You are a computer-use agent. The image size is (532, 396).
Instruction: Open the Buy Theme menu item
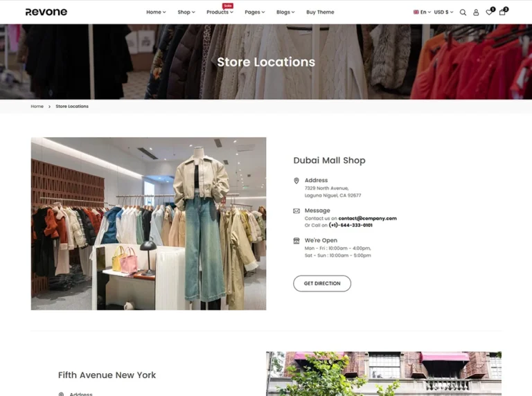pos(320,12)
